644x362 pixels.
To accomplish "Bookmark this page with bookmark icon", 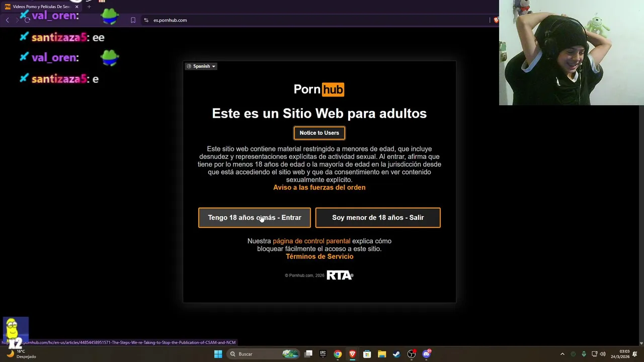I will [x=133, y=20].
